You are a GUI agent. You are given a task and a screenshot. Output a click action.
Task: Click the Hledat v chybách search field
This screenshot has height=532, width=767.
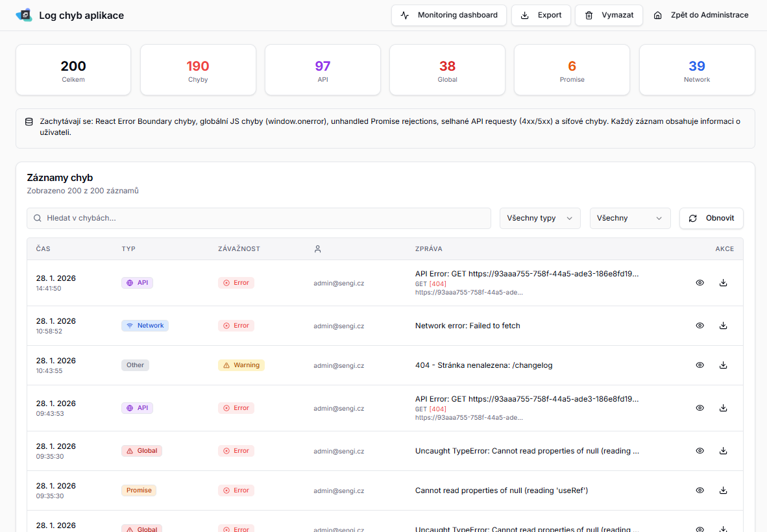point(258,218)
